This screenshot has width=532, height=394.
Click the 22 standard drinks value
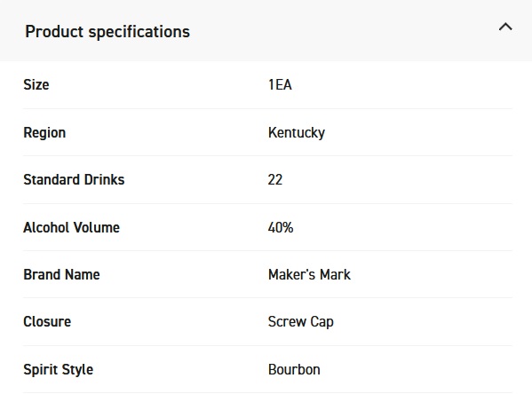tap(275, 180)
